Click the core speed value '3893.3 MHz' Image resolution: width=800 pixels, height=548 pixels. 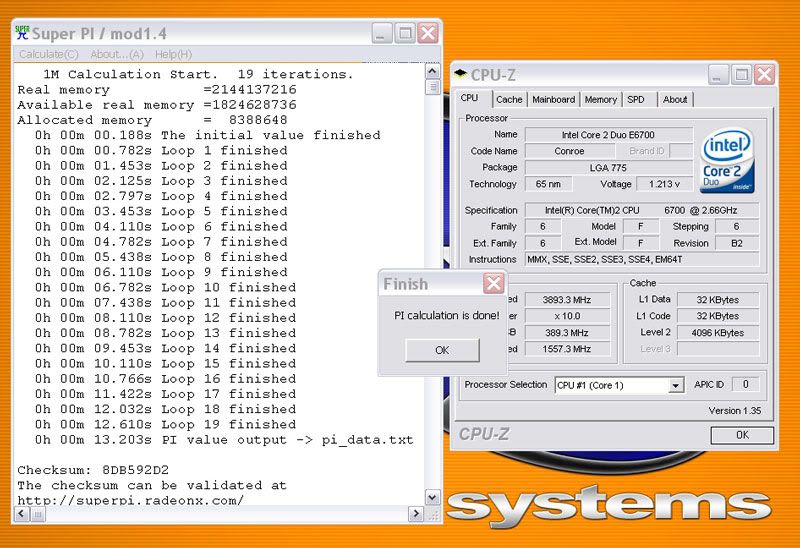pyautogui.click(x=566, y=300)
